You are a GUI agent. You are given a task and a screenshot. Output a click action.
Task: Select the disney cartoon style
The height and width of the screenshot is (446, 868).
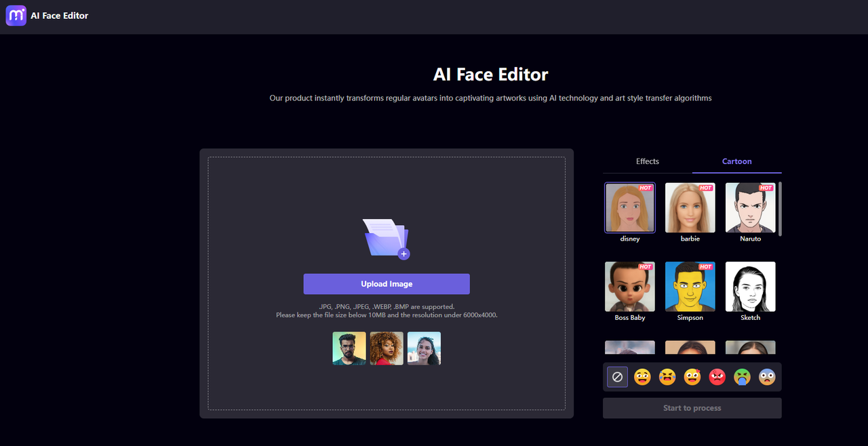(x=630, y=207)
